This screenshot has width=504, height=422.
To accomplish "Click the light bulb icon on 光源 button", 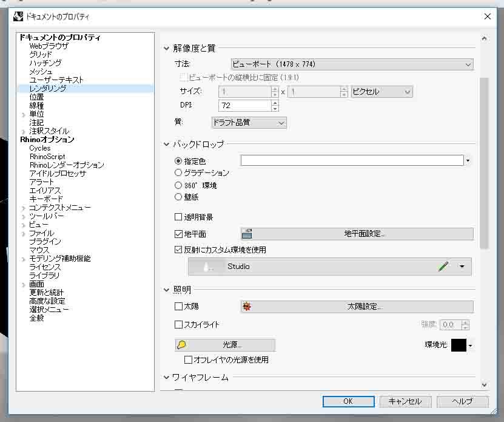I will click(181, 345).
